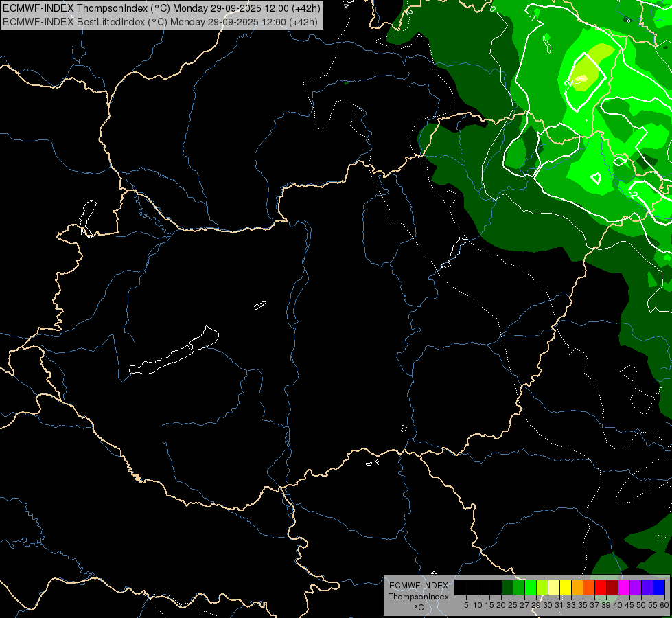Click the medium green 25-27 legend swatch
The height and width of the screenshot is (618, 672).
click(x=519, y=587)
